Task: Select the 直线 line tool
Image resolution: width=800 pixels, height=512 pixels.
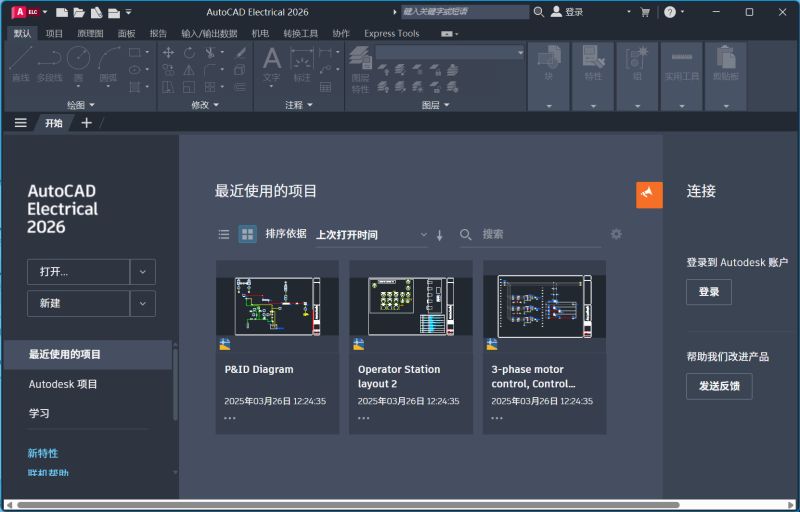Action: pos(21,64)
